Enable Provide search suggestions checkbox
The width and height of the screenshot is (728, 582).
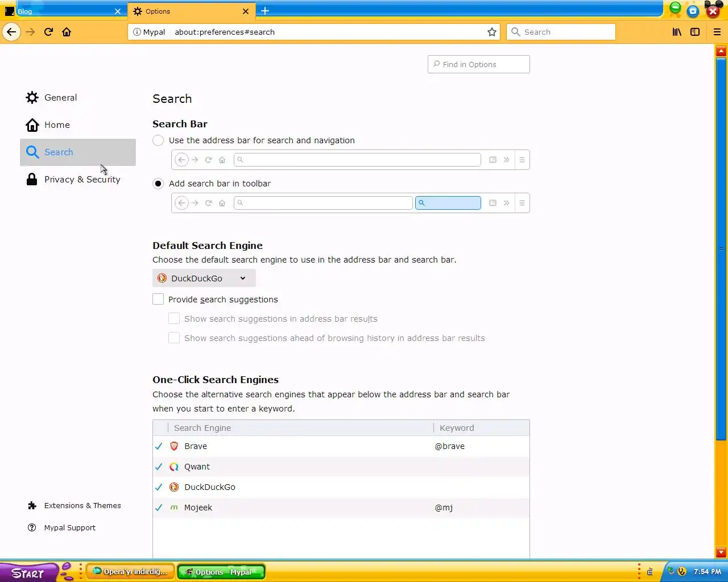tap(158, 299)
